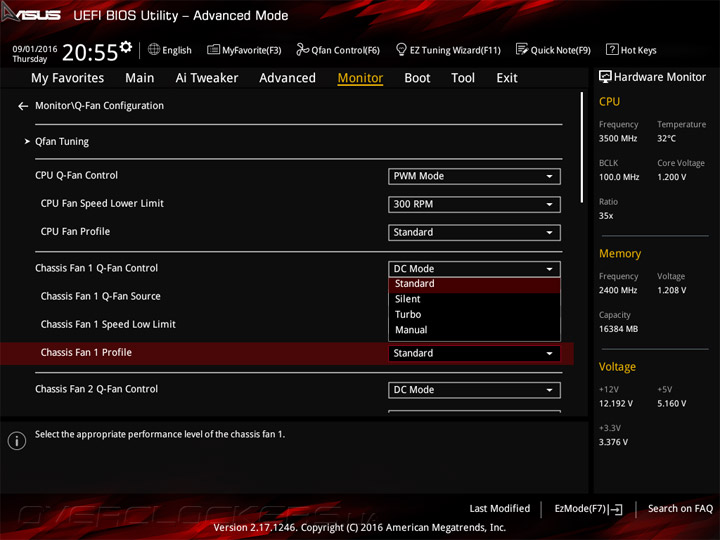This screenshot has width=720, height=540.
Task: Click the settings list scrollbar
Action: click(582, 147)
